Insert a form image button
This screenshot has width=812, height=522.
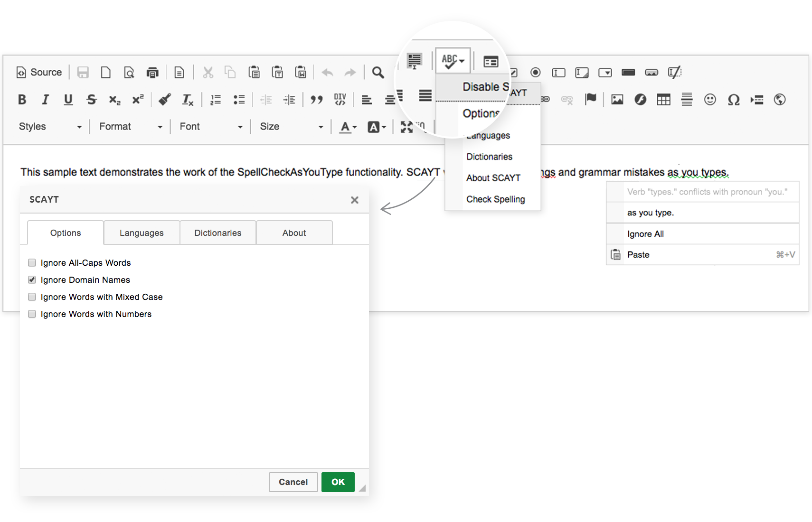tap(652, 72)
